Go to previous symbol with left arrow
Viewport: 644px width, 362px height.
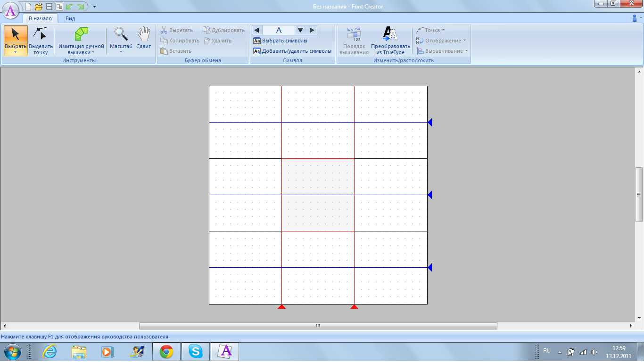pos(257,30)
